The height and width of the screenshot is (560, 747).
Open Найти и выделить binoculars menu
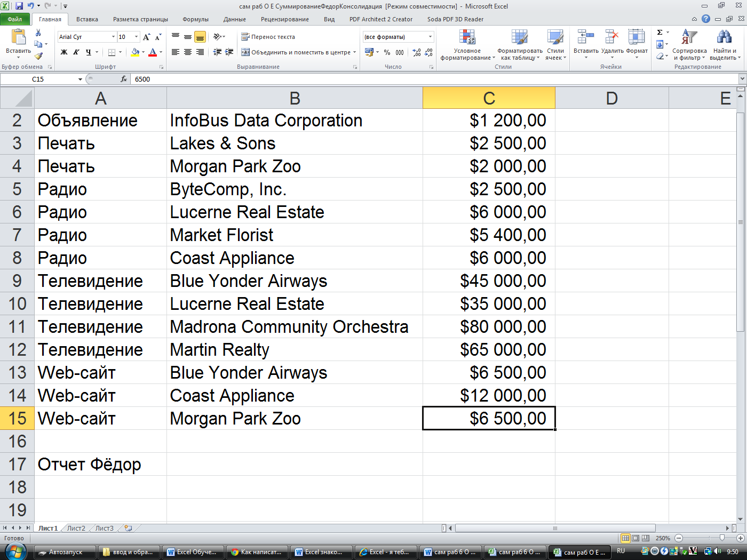click(x=725, y=45)
